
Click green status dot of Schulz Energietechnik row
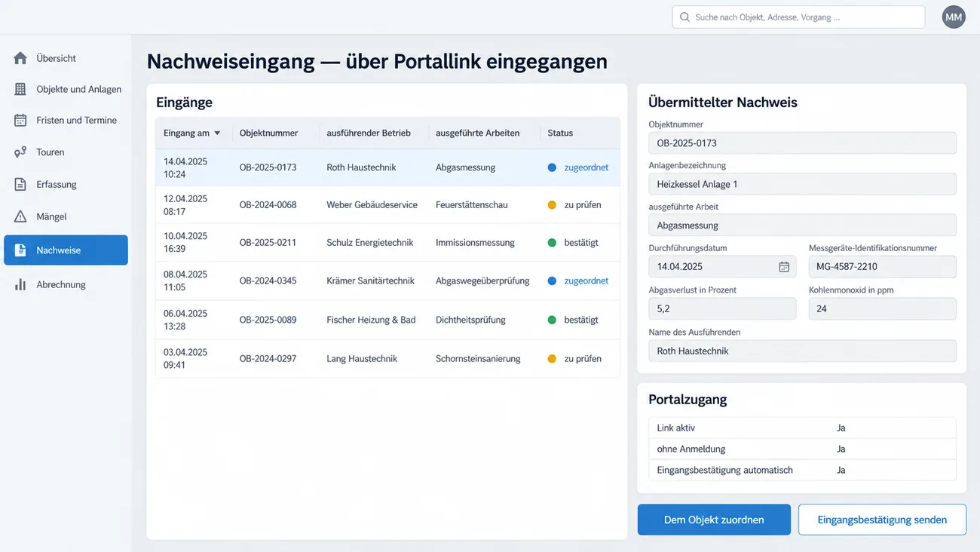pyautogui.click(x=552, y=243)
